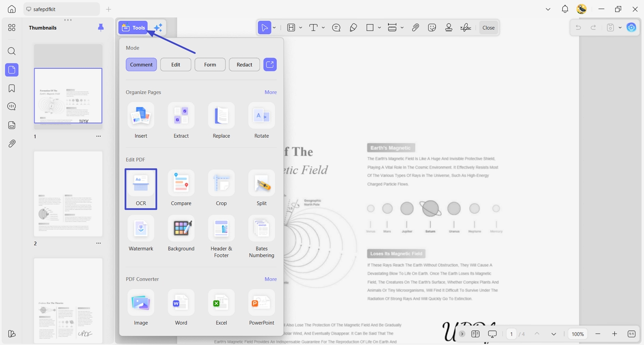Open the tab list chevron in title bar

(548, 9)
